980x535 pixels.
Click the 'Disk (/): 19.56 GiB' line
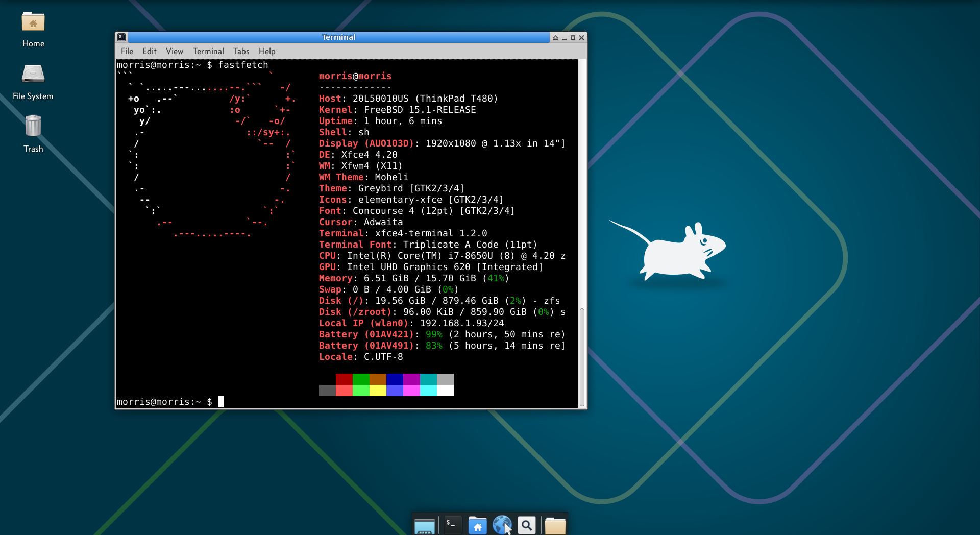click(439, 301)
